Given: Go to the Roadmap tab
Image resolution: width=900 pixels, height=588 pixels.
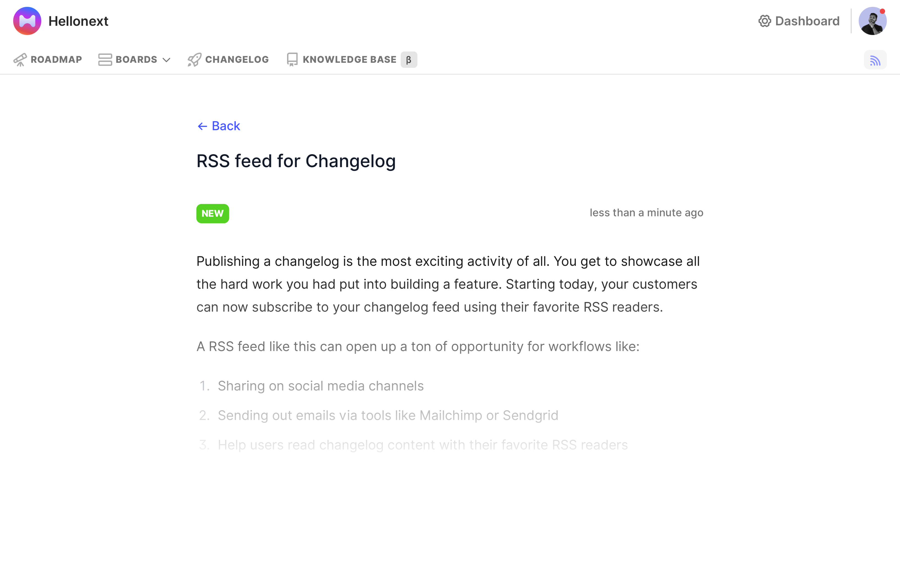Looking at the screenshot, I should pos(56,60).
